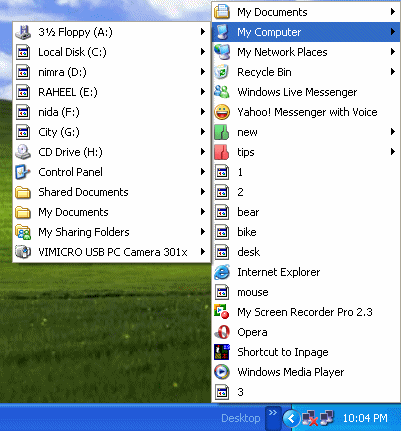Open the CD Drive (H:) text entry
The height and width of the screenshot is (431, 401).
(x=70, y=152)
